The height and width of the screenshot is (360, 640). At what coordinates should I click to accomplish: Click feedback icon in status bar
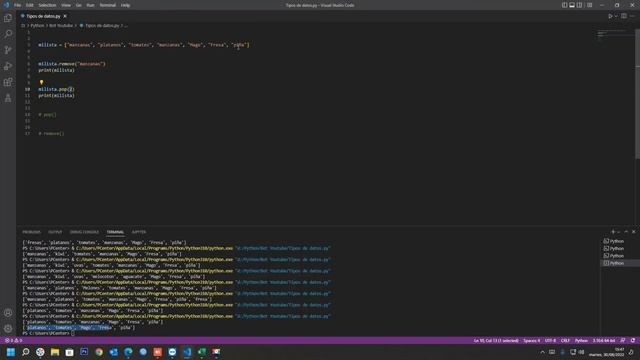pos(623,340)
